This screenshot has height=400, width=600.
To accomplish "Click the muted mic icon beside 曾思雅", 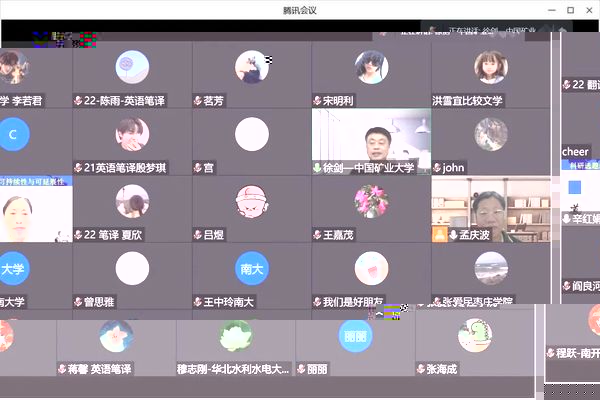I will 78,302.
